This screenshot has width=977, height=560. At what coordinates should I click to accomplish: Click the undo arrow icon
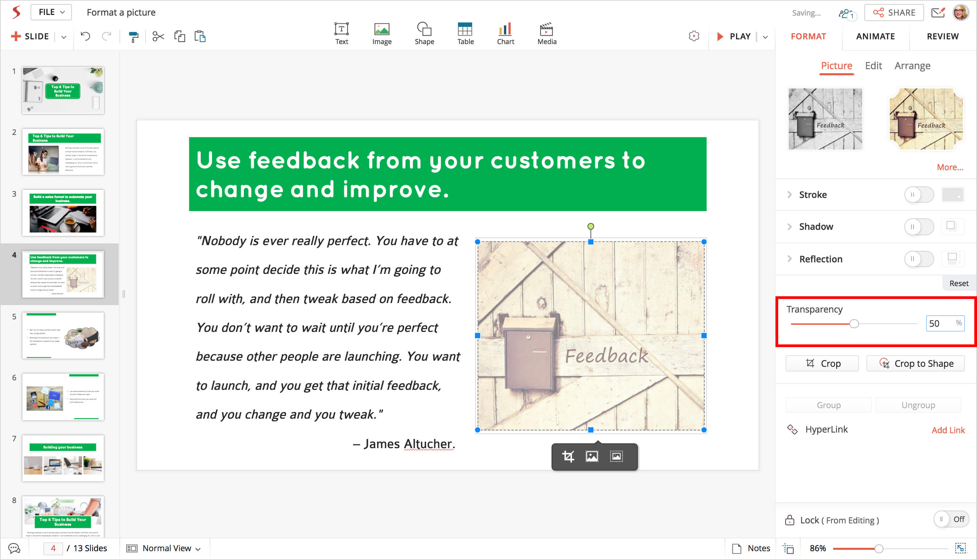click(x=85, y=37)
